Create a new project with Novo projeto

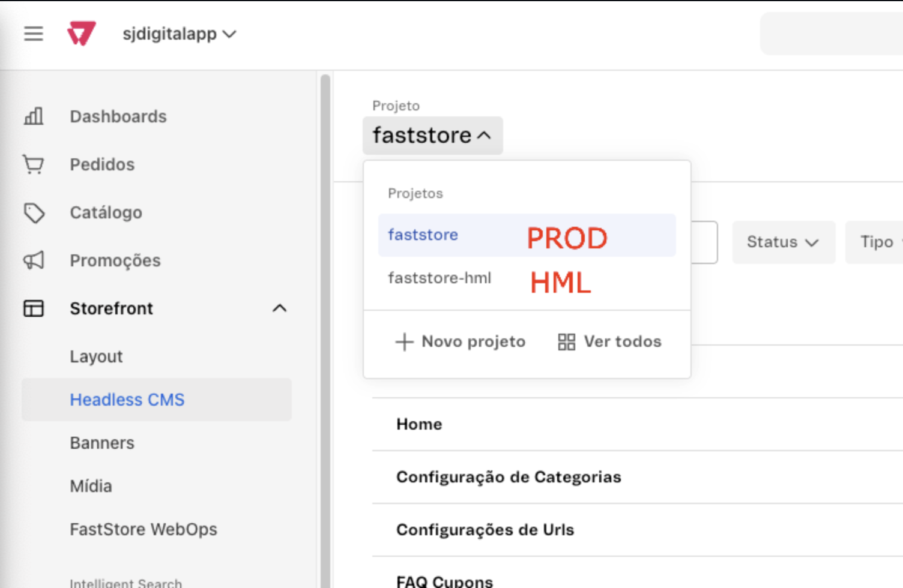point(461,342)
